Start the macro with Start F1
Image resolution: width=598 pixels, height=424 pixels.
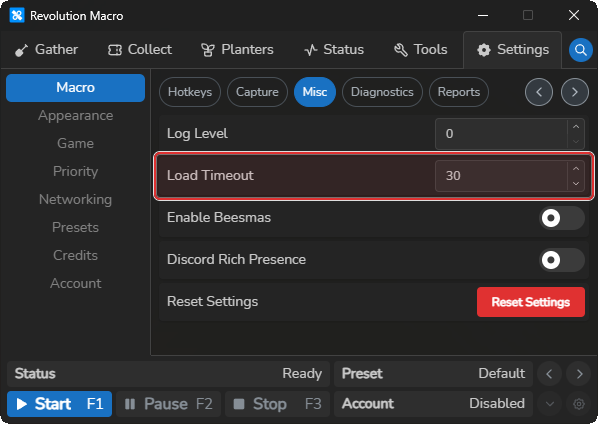pyautogui.click(x=59, y=404)
